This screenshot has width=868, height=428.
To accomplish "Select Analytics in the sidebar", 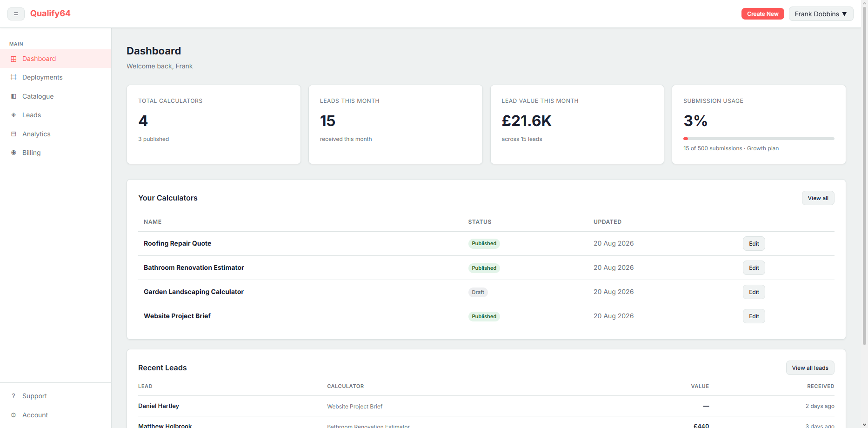I will click(55, 134).
